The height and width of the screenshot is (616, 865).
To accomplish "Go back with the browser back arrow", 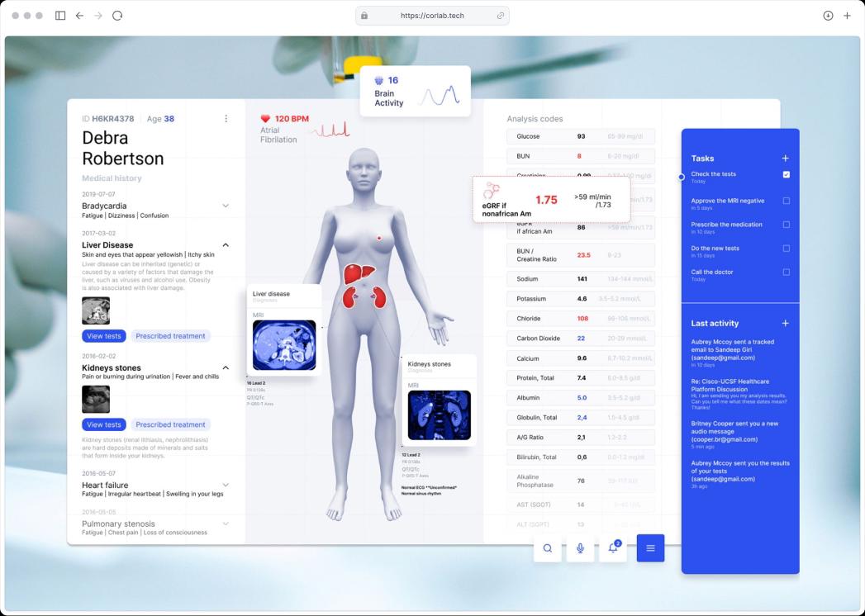I will click(79, 16).
